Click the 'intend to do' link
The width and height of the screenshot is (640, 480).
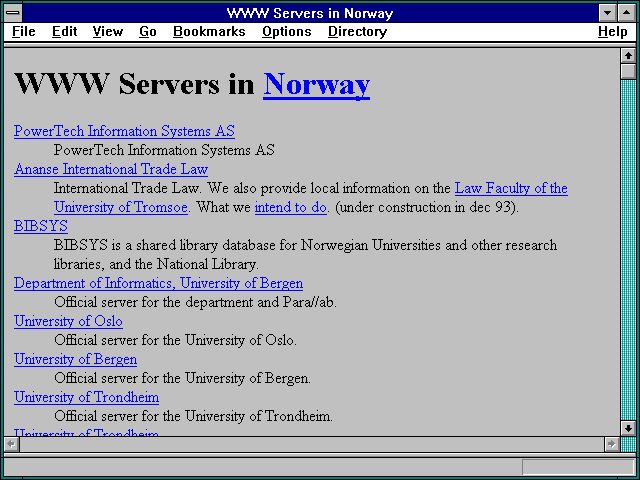tap(291, 207)
